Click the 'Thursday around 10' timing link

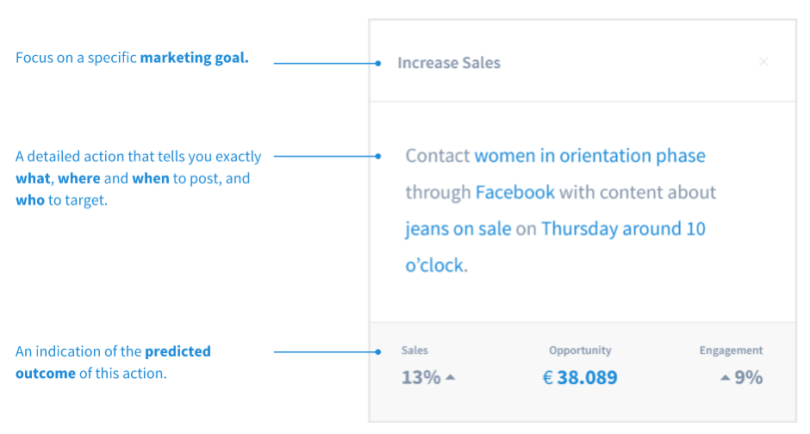(623, 228)
